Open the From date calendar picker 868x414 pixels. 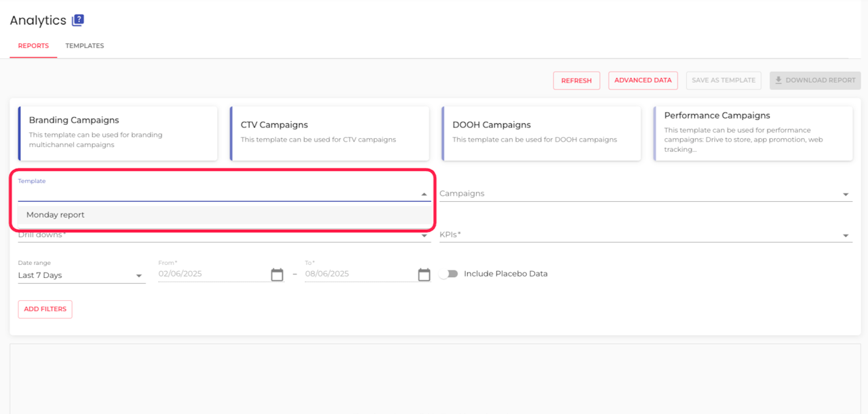coord(277,274)
